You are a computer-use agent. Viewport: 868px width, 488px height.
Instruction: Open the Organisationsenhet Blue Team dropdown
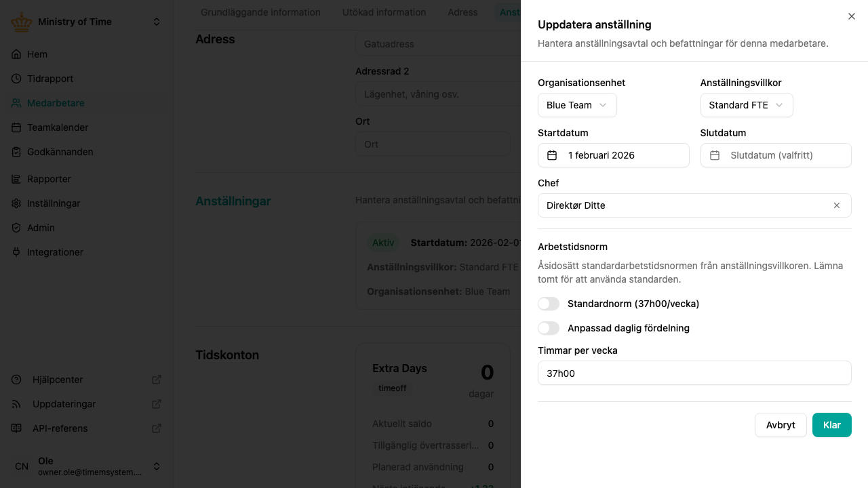pyautogui.click(x=577, y=105)
